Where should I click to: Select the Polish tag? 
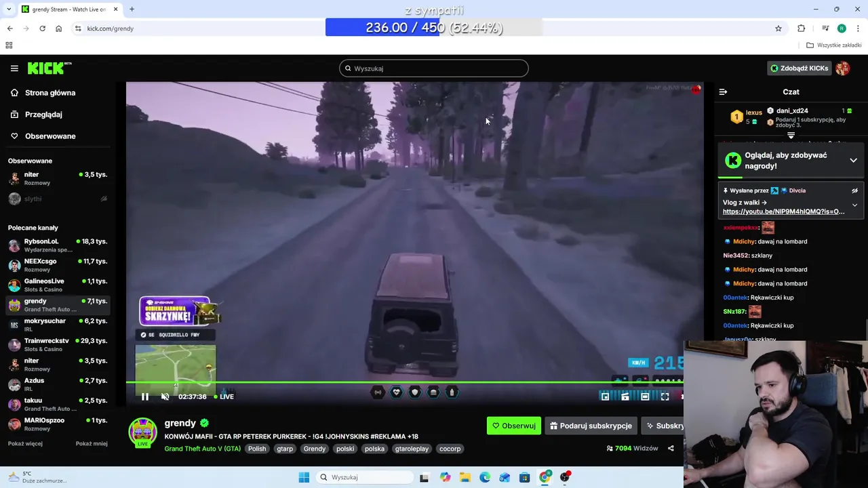(257, 449)
